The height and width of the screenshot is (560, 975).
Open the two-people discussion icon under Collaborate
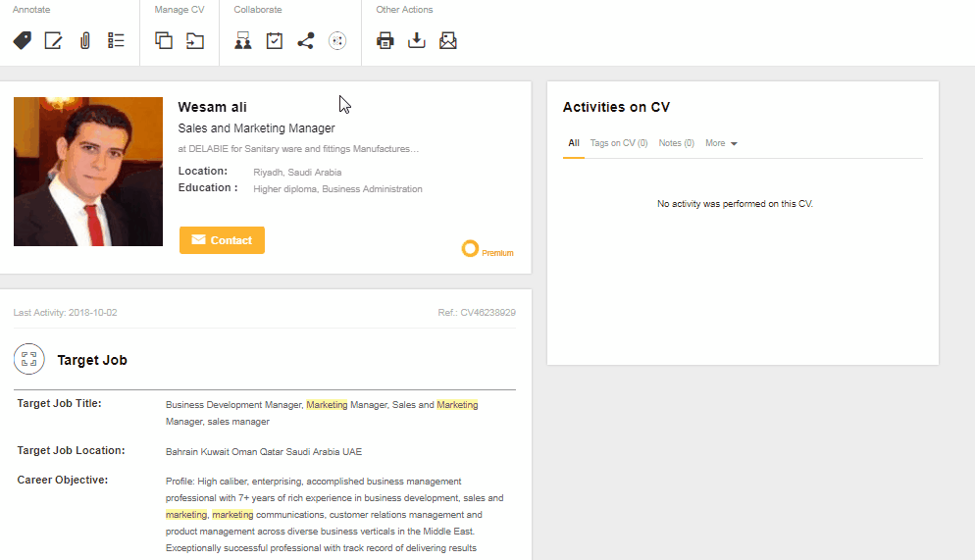click(243, 41)
